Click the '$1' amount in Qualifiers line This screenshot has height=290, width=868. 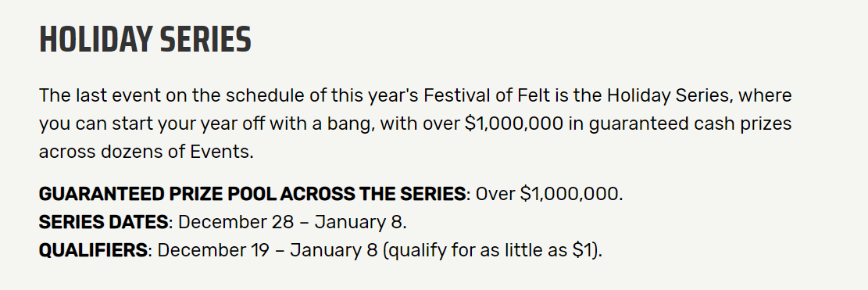[x=581, y=251]
